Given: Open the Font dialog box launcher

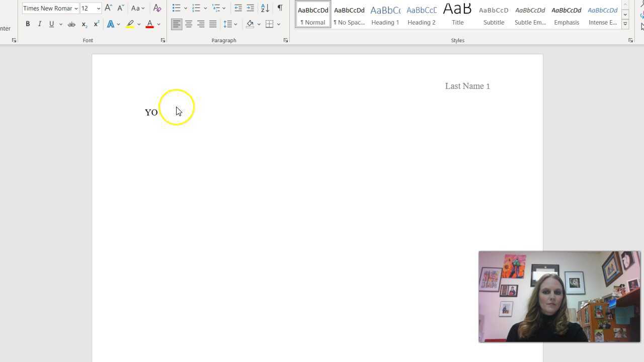Looking at the screenshot, I should (x=163, y=40).
